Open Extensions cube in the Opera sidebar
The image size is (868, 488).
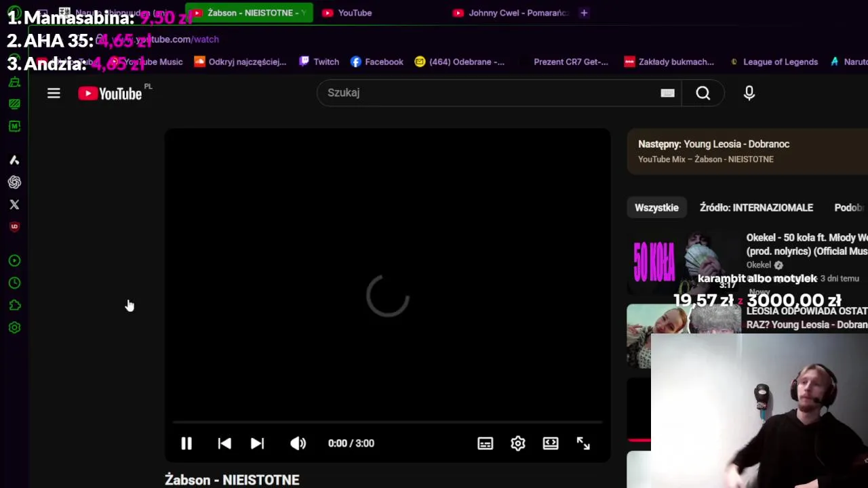[14, 305]
